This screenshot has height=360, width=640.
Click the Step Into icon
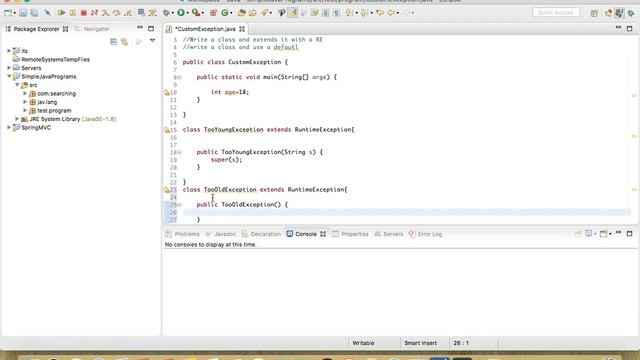pos(106,13)
